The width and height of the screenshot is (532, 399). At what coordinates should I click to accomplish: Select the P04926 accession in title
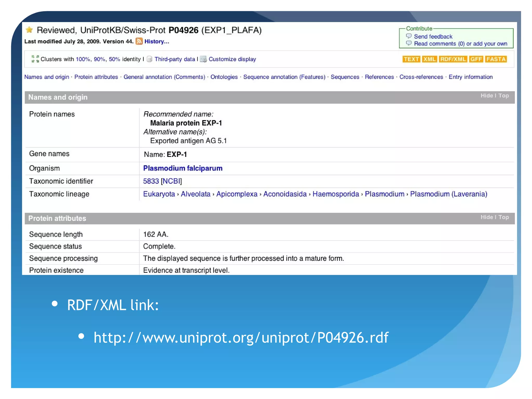pos(183,30)
